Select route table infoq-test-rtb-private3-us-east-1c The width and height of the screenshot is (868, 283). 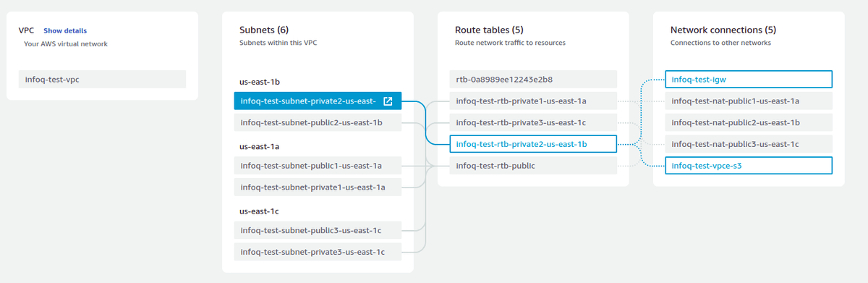pyautogui.click(x=533, y=123)
